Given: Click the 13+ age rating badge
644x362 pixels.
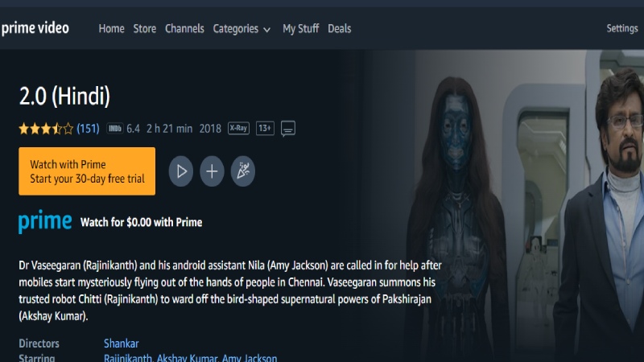Looking at the screenshot, I should (265, 129).
